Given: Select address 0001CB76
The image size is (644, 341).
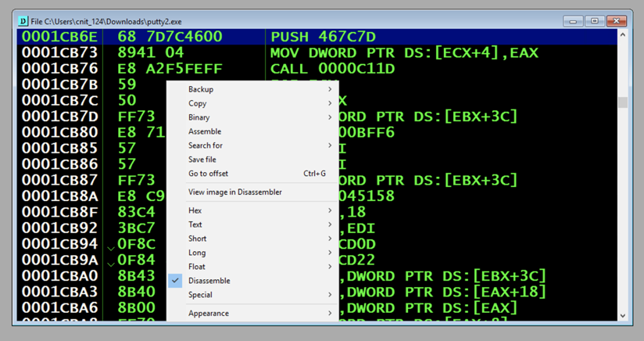Looking at the screenshot, I should (60, 69).
